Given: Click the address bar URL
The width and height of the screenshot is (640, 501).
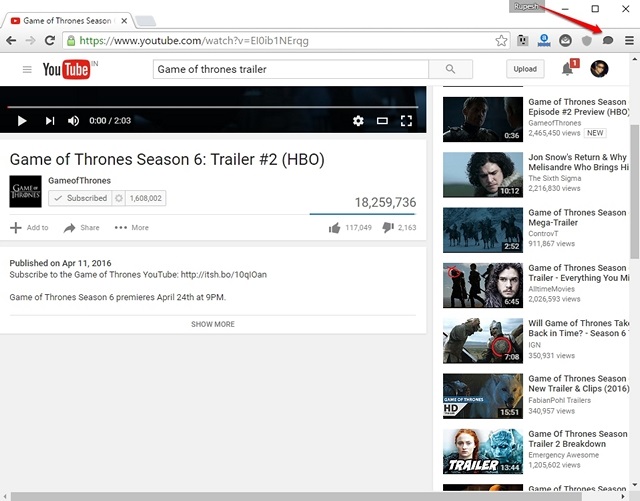Looking at the screenshot, I should click(193, 40).
